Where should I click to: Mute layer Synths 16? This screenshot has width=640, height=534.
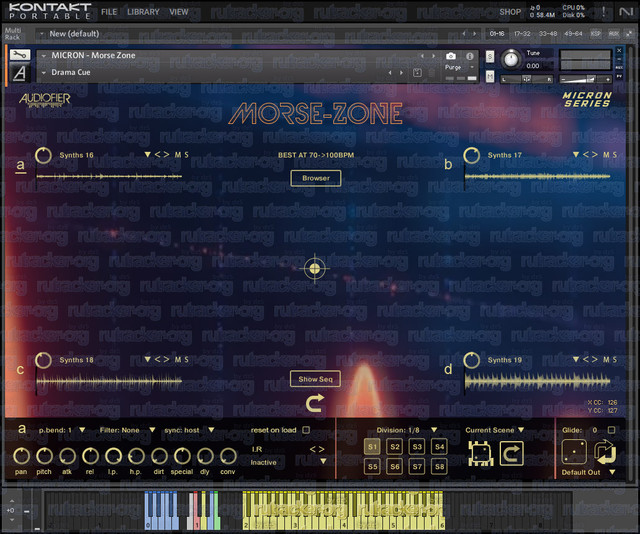tap(178, 155)
